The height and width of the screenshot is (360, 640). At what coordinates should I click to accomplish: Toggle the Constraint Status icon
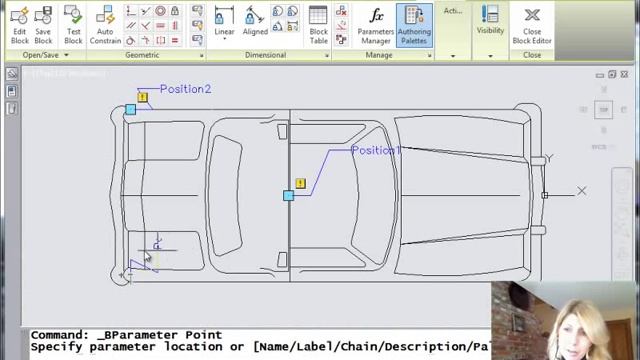[x=341, y=40]
